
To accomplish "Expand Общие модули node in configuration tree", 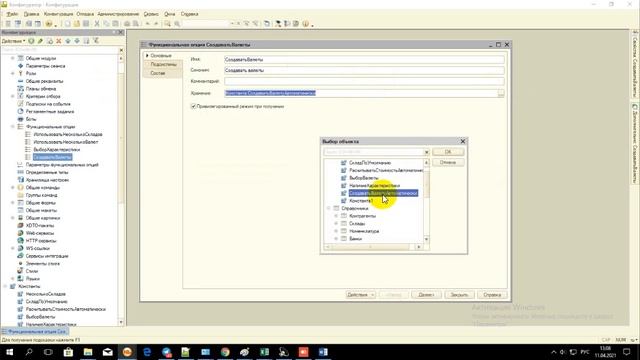I will click(13, 58).
